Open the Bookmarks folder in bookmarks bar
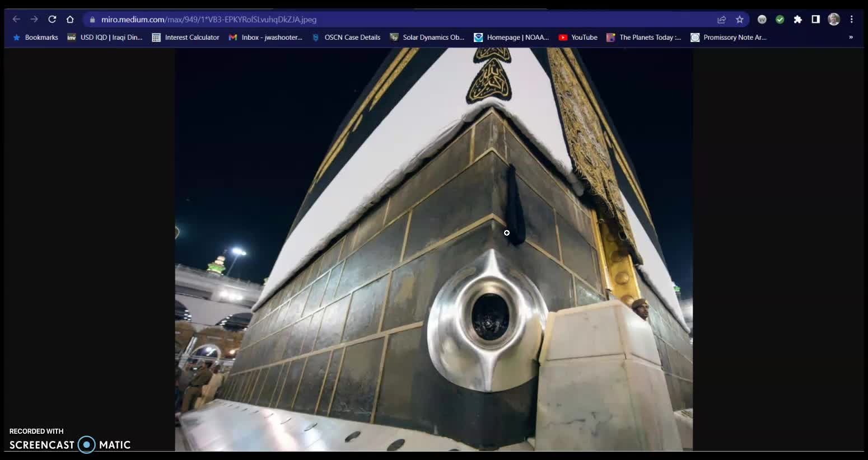 (x=35, y=37)
